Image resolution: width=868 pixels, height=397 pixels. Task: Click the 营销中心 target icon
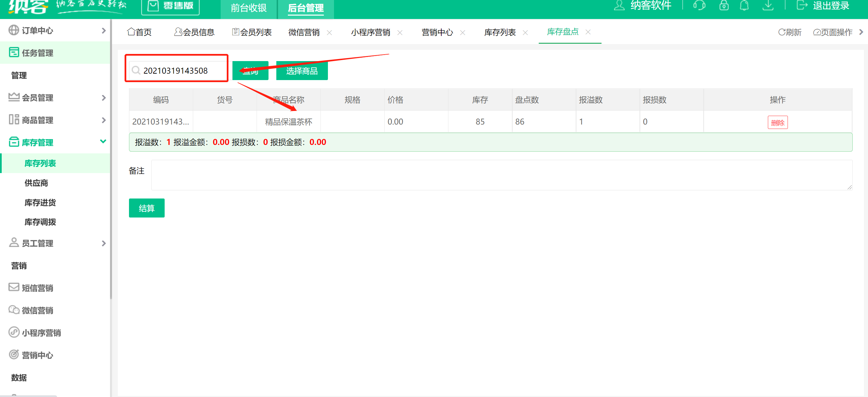coord(14,355)
